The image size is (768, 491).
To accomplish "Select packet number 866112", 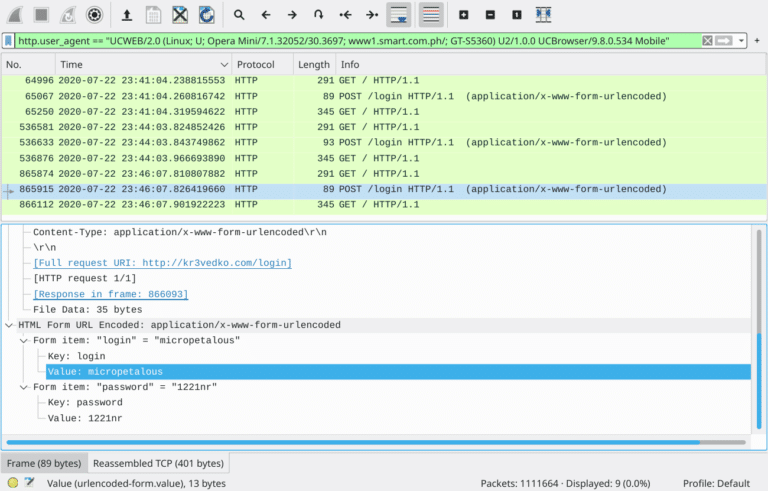I will click(384, 204).
